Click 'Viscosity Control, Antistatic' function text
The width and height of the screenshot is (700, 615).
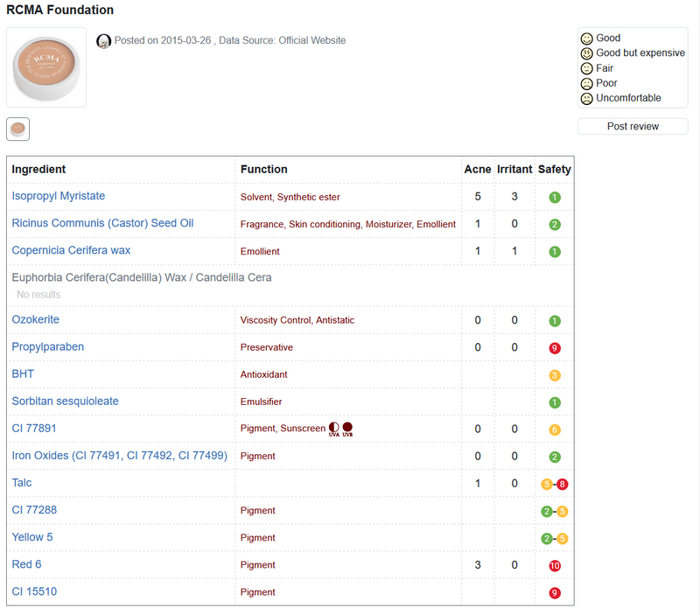coord(297,320)
